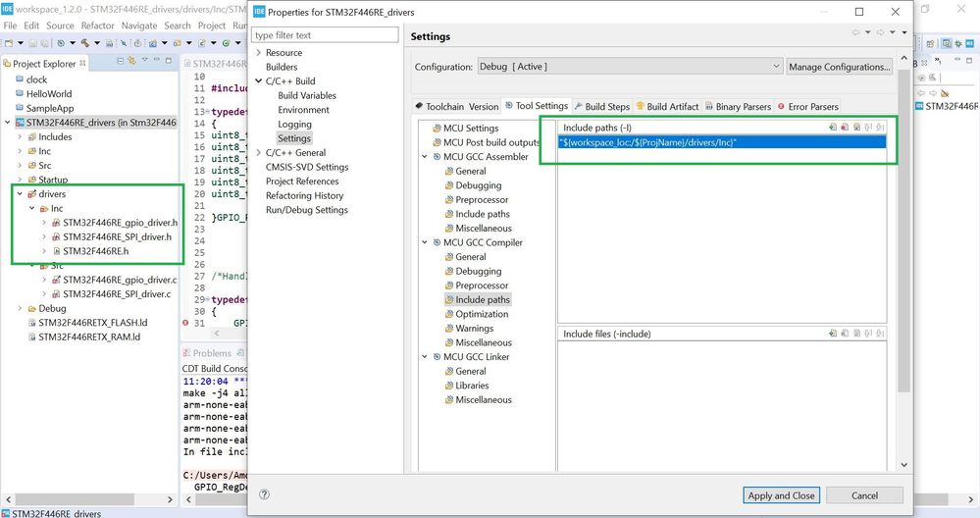The width and height of the screenshot is (980, 518).
Task: Open the Build hammer dropdown arrow
Action: pos(97,43)
